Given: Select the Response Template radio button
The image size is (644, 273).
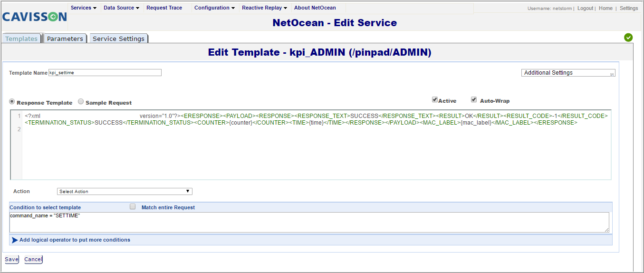Looking at the screenshot, I should [12, 102].
